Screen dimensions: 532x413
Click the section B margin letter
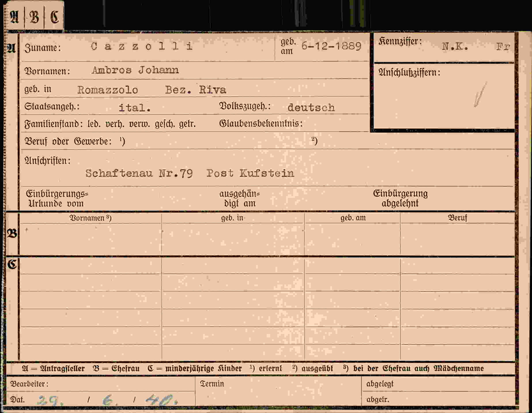(x=12, y=233)
